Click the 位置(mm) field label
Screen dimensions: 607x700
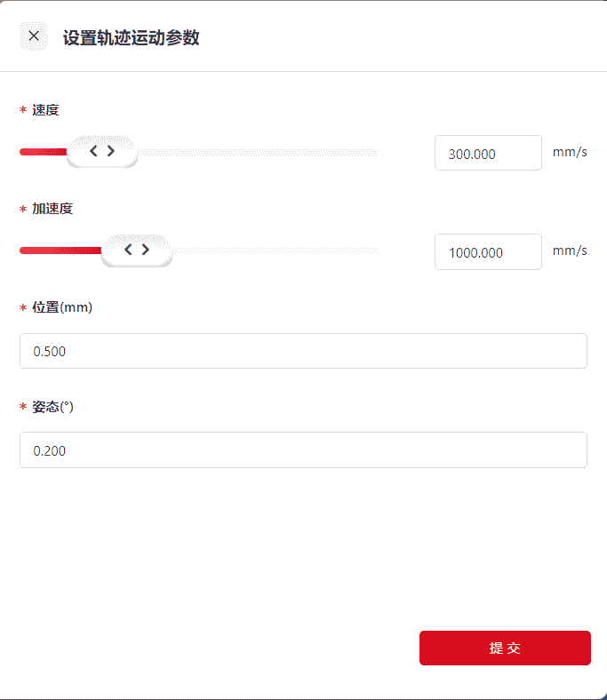(x=62, y=307)
